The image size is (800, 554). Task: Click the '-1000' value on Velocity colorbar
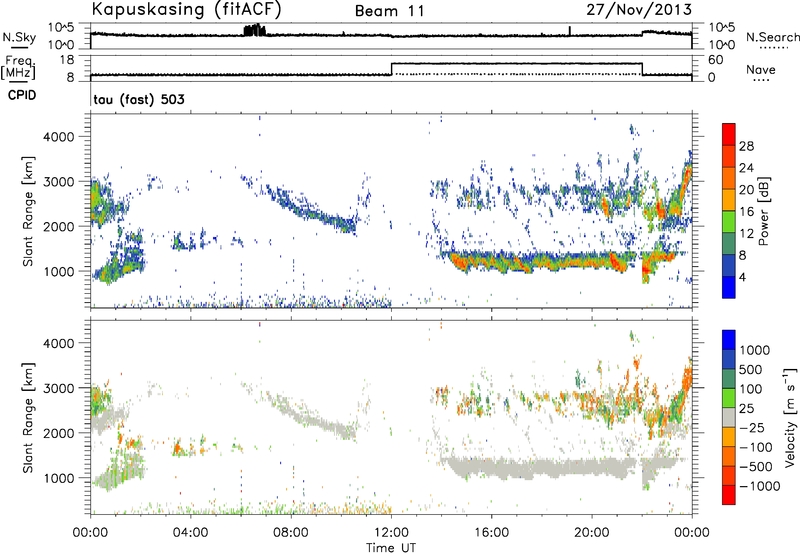(x=759, y=486)
